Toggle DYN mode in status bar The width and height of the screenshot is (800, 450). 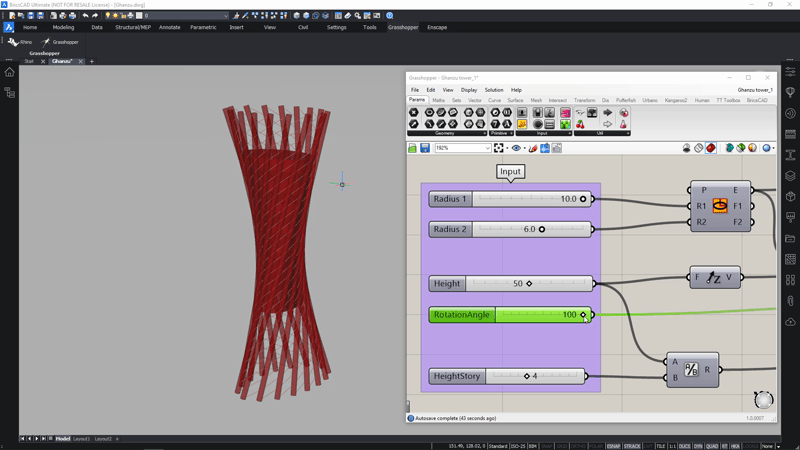(698, 446)
